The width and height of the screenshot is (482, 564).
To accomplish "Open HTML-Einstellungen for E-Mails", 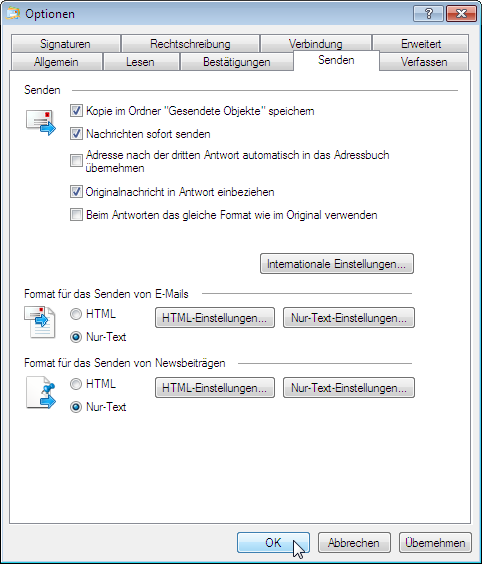I will click(x=215, y=318).
